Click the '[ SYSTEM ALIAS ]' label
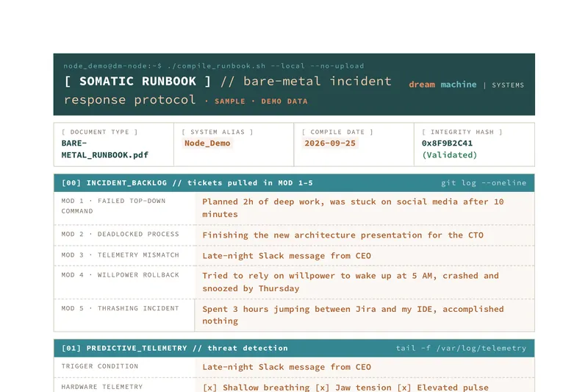This screenshot has height=392, width=588. (218, 132)
